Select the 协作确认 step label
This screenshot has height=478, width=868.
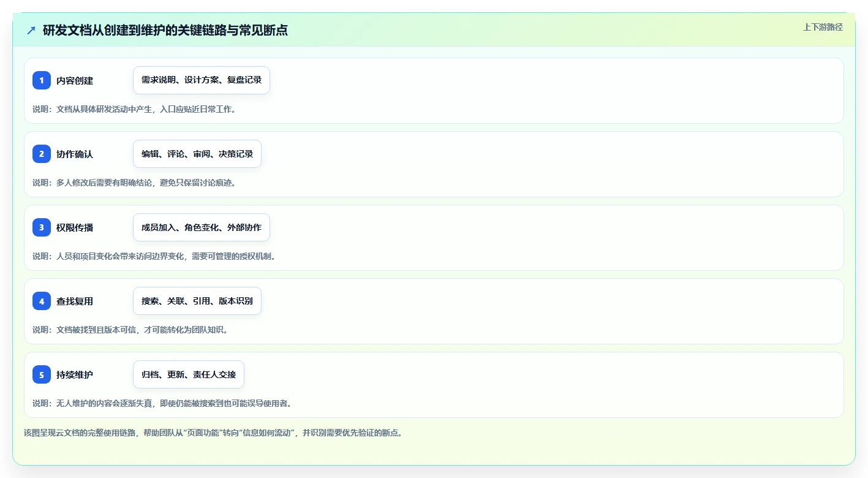click(75, 154)
